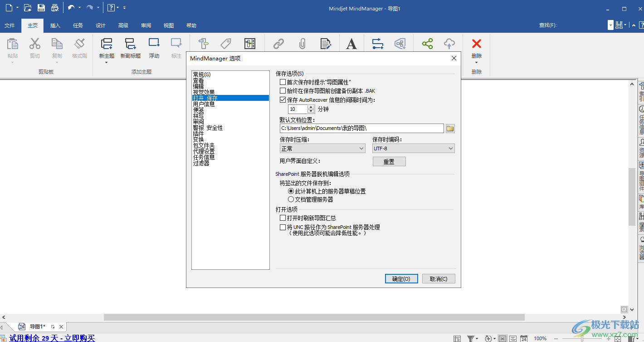Uncheck 保存 AutoRecover 信息的间隔时间 checkbox
Viewport: 644px width, 342px height.
pos(283,100)
